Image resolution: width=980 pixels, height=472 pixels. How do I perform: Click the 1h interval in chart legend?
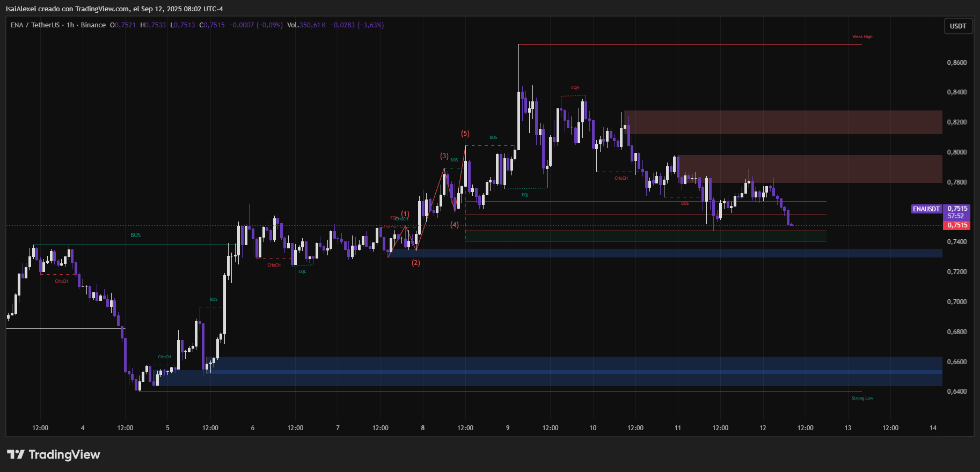(70, 25)
